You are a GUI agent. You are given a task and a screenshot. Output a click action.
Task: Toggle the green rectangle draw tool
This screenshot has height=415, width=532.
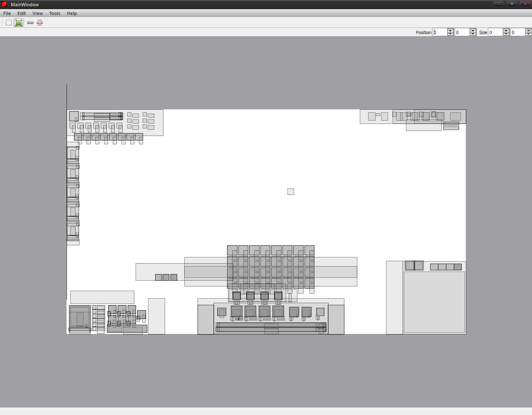[x=19, y=22]
